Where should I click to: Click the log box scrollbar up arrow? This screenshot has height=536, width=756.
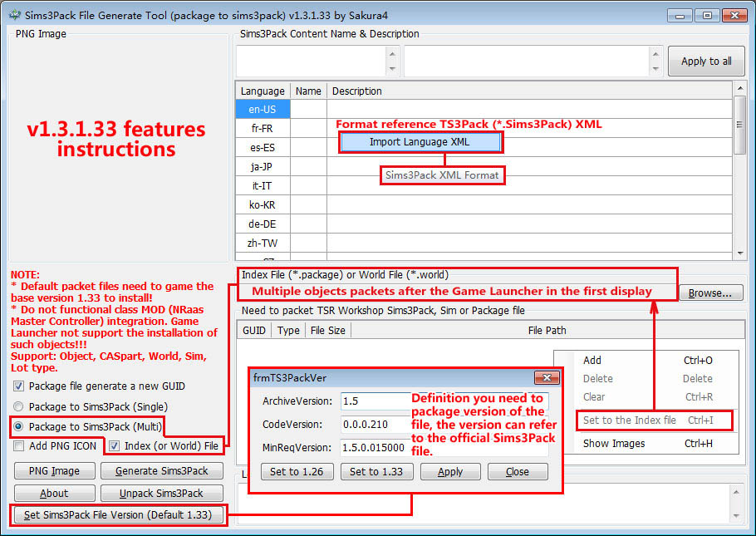[736, 492]
